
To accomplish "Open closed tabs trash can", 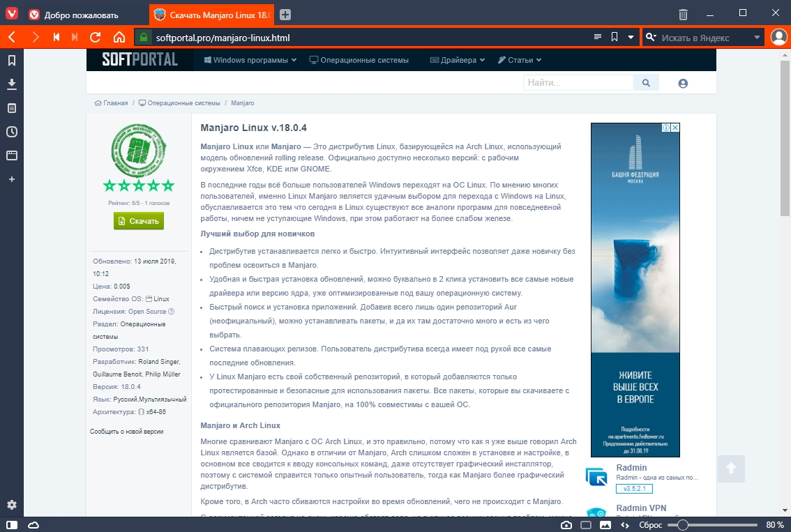I will pyautogui.click(x=683, y=15).
